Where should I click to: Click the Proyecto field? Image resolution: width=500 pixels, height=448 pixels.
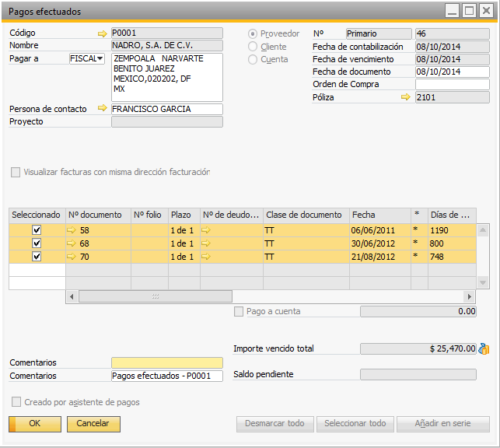tap(167, 122)
